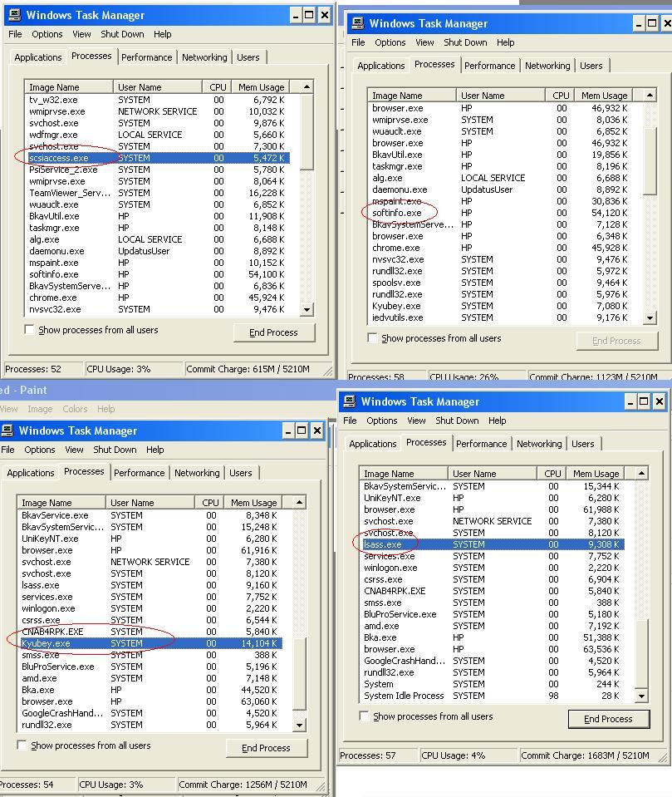Select PsiService_2.exe process row

[158, 170]
